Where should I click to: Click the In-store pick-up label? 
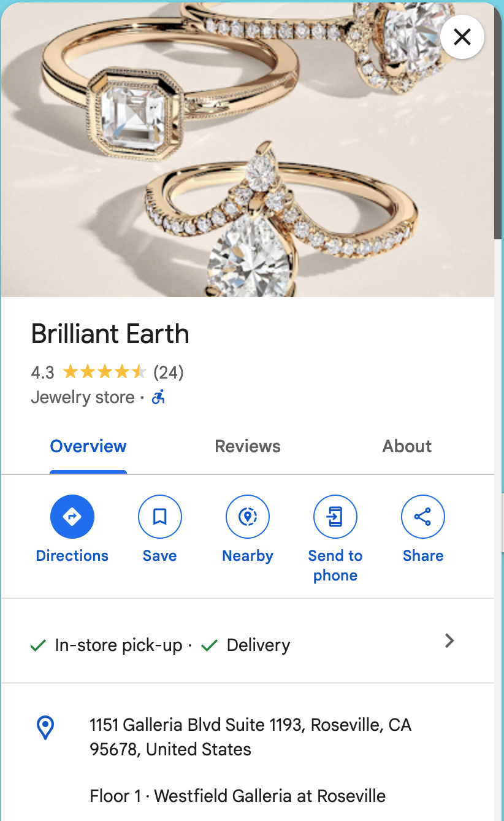click(x=119, y=646)
